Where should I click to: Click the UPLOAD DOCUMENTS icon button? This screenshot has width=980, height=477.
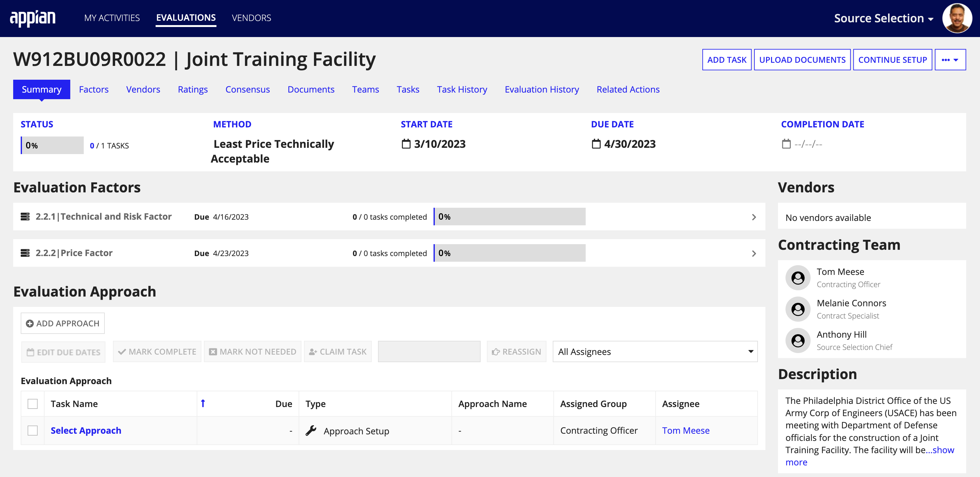pos(802,59)
